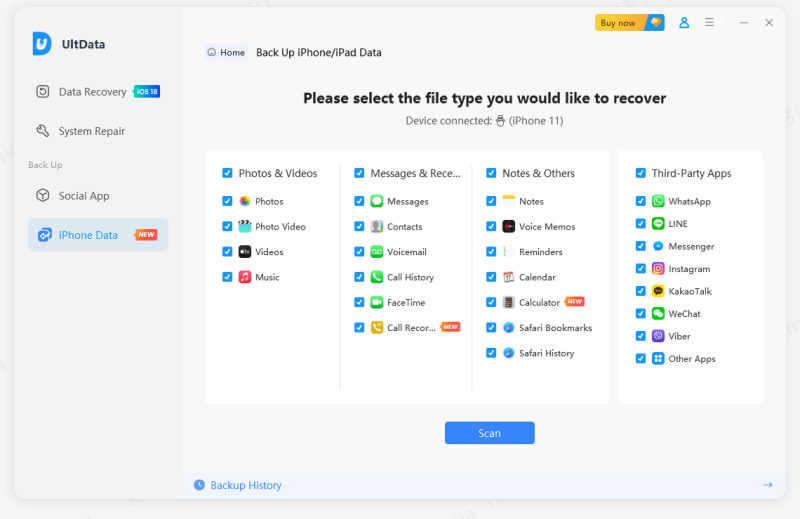The width and height of the screenshot is (800, 519).
Task: Uncheck the Third-Party Apps group checkbox
Action: pyautogui.click(x=641, y=173)
